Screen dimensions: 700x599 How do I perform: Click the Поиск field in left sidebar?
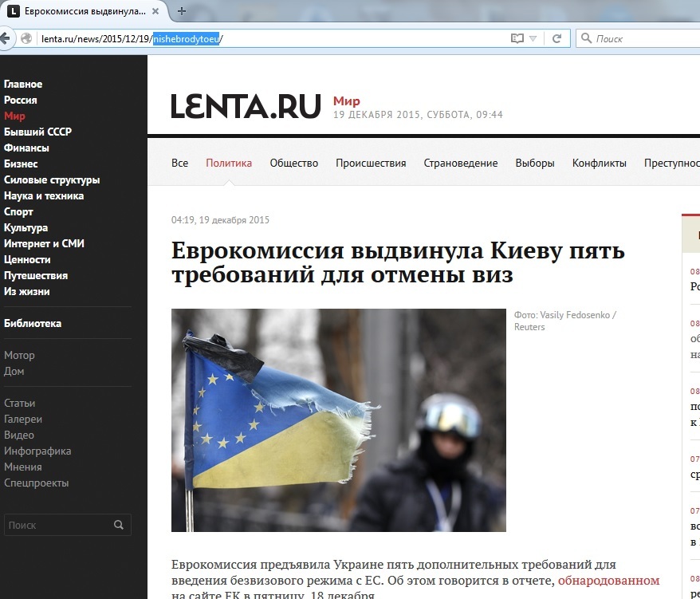pyautogui.click(x=56, y=525)
